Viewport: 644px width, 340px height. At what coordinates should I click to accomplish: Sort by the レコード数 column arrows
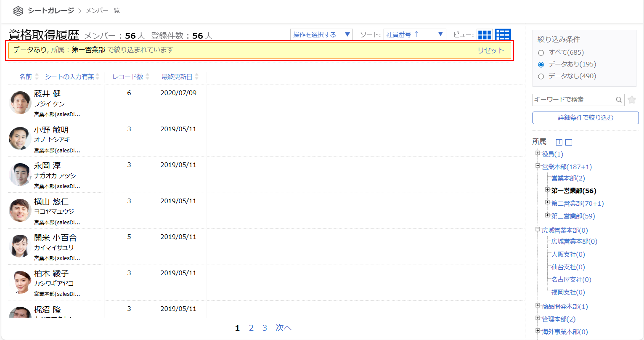point(148,77)
